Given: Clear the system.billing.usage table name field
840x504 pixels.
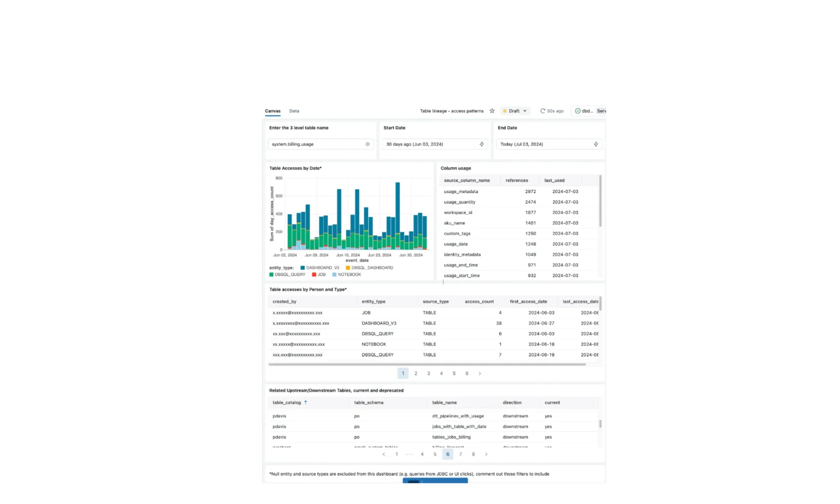Looking at the screenshot, I should tap(367, 144).
